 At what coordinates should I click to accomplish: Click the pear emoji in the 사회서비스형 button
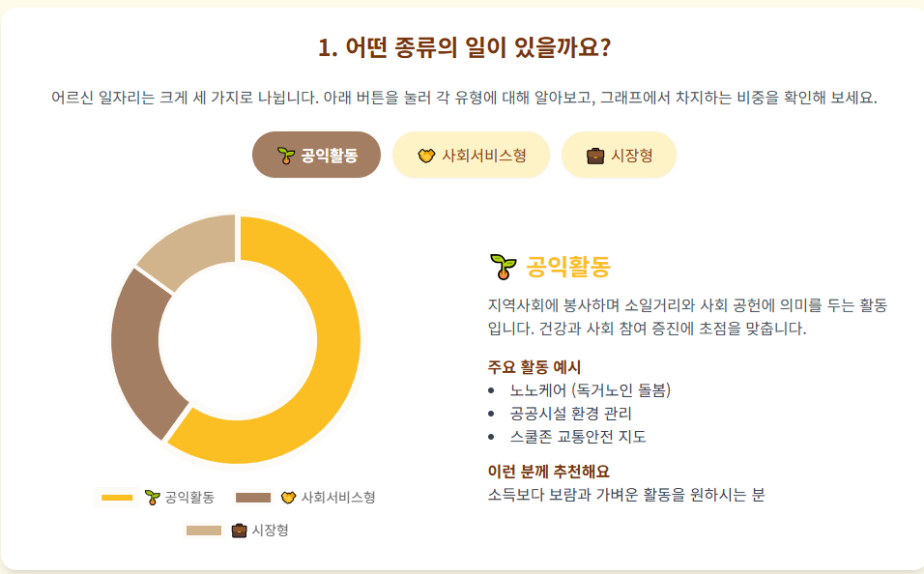coord(426,153)
